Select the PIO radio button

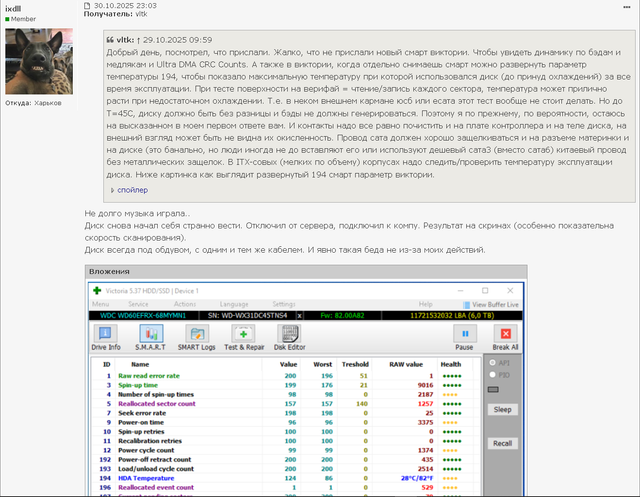(x=492, y=375)
